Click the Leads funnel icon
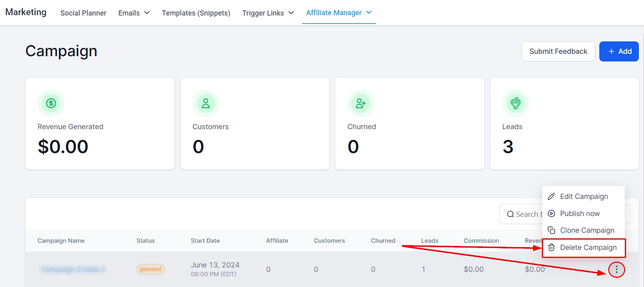Viewport: 644px width, 287px height. 516,103
